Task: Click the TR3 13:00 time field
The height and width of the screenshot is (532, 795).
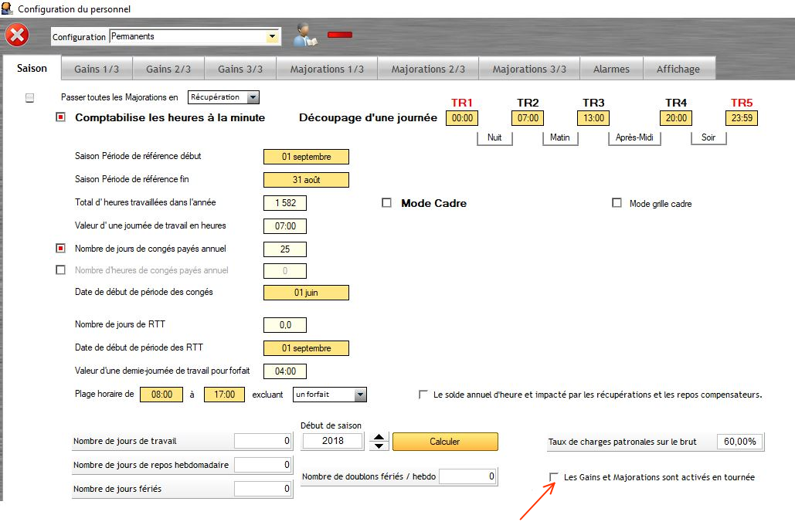Action: (x=593, y=118)
